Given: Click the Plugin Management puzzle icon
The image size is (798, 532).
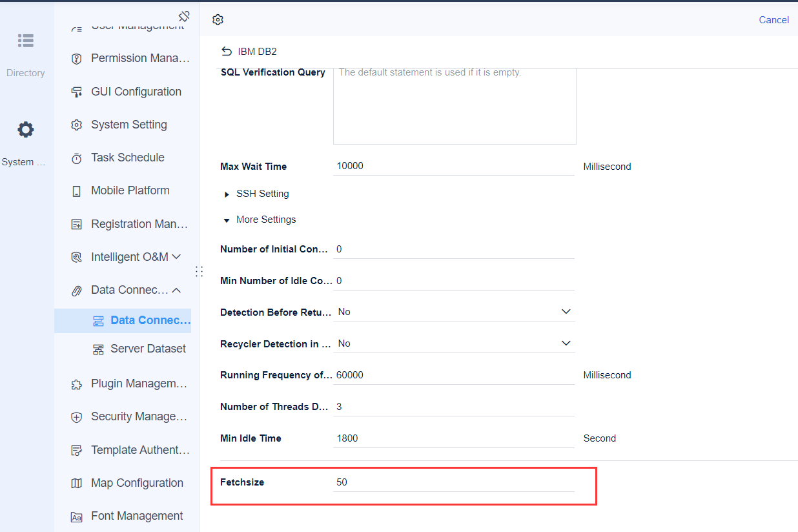Looking at the screenshot, I should point(77,384).
